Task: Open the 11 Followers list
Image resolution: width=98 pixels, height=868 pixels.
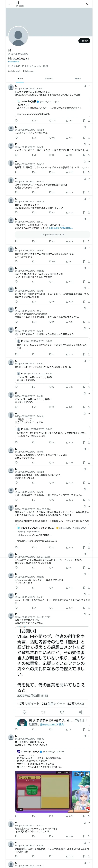Action: pyautogui.click(x=28, y=71)
